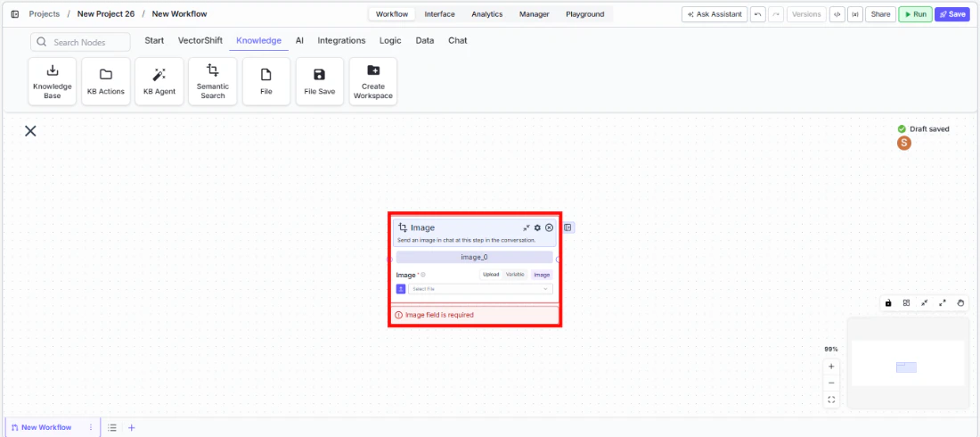Click the auto-layout grid icon
Image resolution: width=980 pixels, height=437 pixels.
[906, 303]
